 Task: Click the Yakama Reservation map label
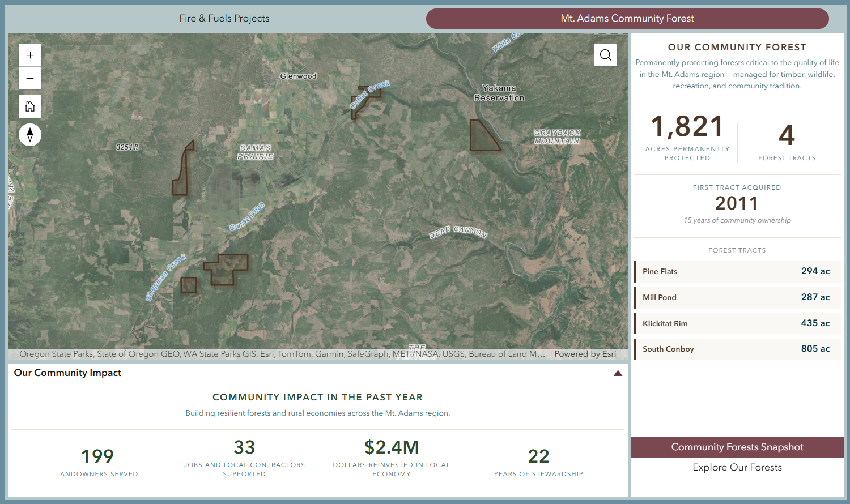point(499,93)
